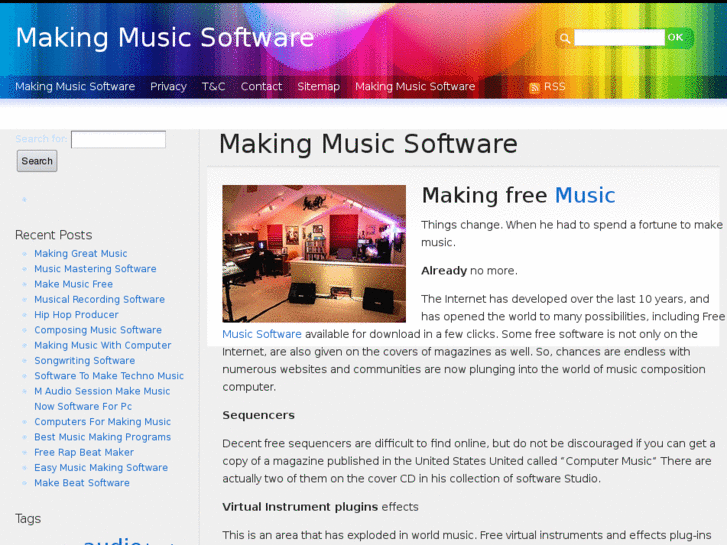Click the magnifier icon in header search
Viewport: 727px width, 545px height.
point(564,38)
